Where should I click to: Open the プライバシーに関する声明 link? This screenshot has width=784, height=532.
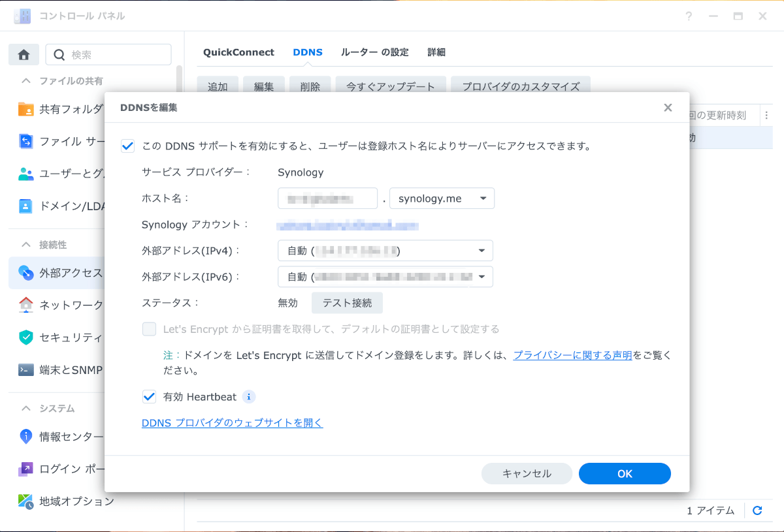click(x=572, y=355)
